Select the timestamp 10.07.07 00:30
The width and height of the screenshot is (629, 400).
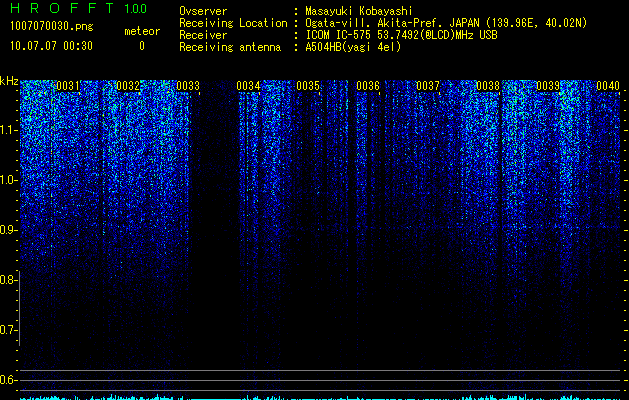(51, 46)
